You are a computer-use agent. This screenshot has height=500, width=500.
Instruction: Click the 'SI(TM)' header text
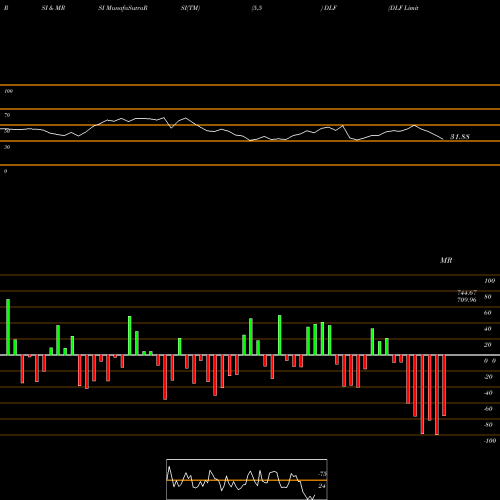(190, 8)
